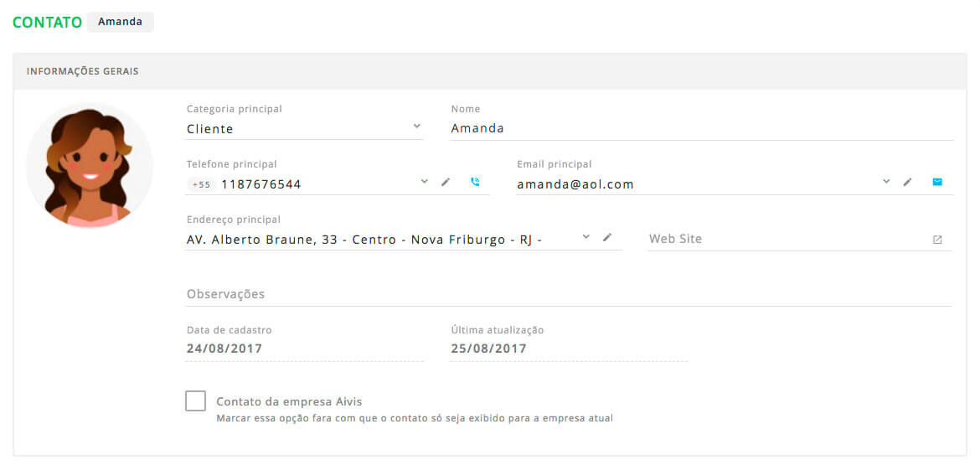Select the Amanda tab chip beside CONTATO

coord(120,22)
